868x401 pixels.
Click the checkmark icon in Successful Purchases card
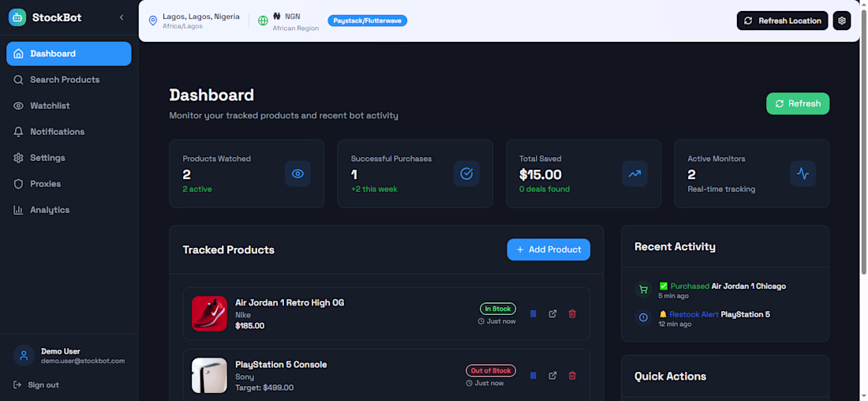tap(466, 174)
